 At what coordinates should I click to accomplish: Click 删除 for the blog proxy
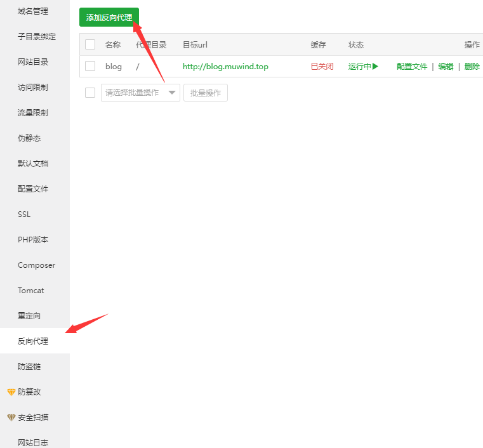472,67
